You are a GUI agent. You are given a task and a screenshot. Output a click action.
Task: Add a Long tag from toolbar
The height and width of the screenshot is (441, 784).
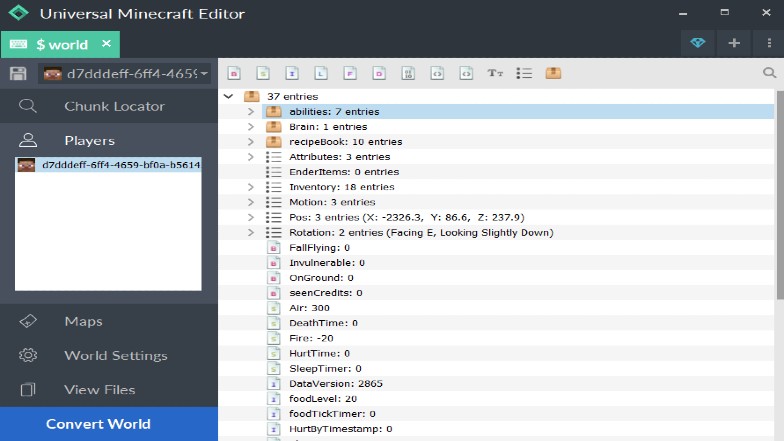tap(321, 73)
